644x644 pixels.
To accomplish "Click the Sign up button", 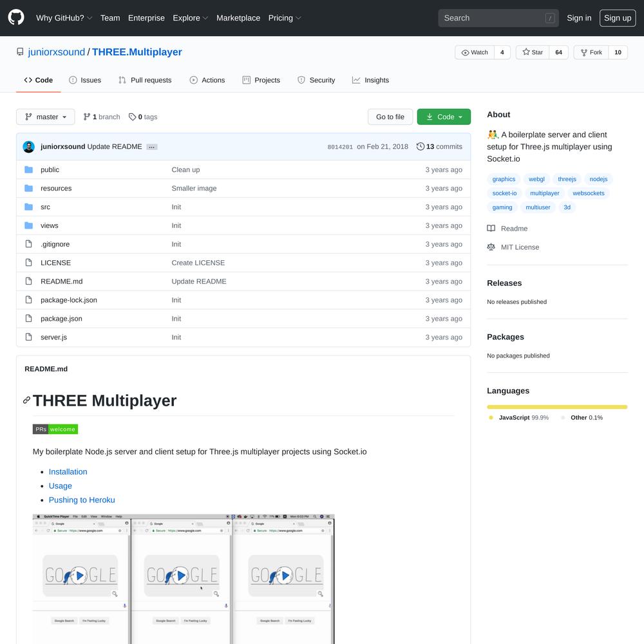I will (x=618, y=18).
